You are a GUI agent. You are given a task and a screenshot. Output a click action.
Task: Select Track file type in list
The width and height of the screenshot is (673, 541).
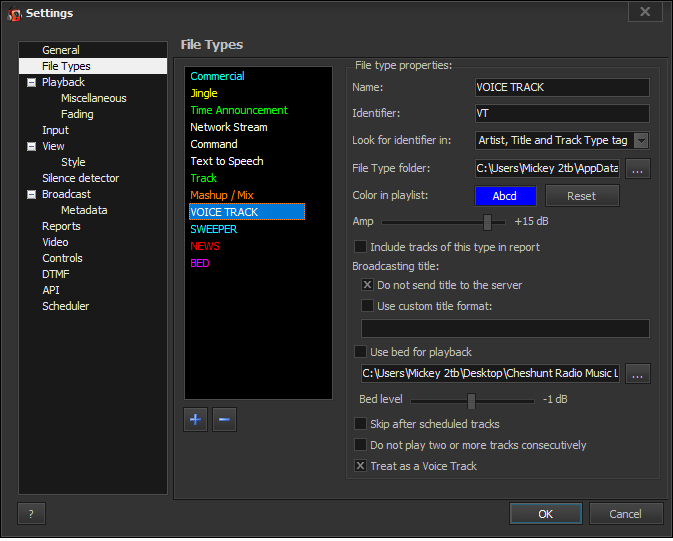coord(203,178)
